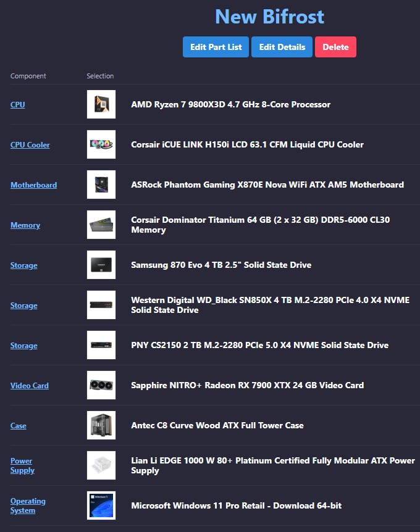Open the Corsair H150i cooler product image
The image size is (420, 532).
coord(101,145)
